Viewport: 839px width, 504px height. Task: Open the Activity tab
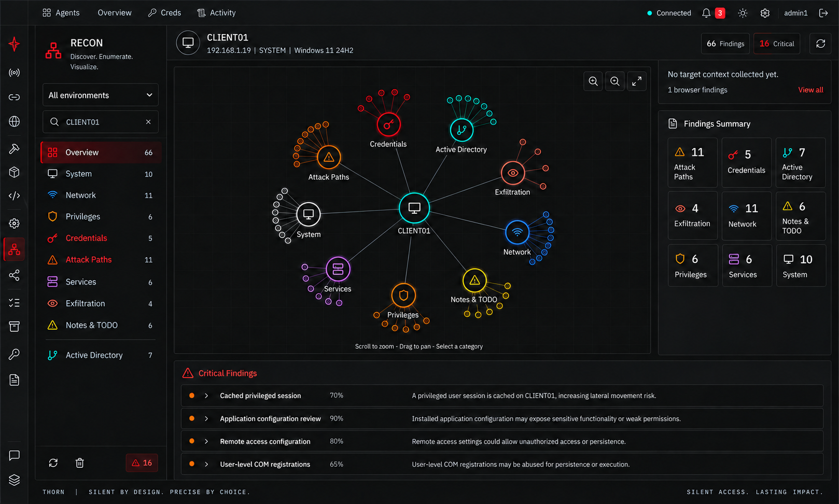(217, 12)
